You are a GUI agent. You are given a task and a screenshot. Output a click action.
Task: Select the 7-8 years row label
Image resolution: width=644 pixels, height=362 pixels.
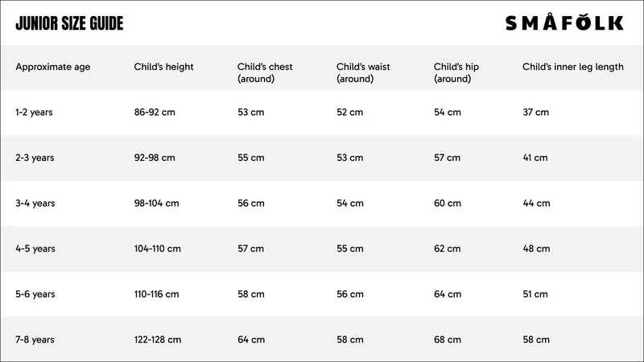coord(35,339)
